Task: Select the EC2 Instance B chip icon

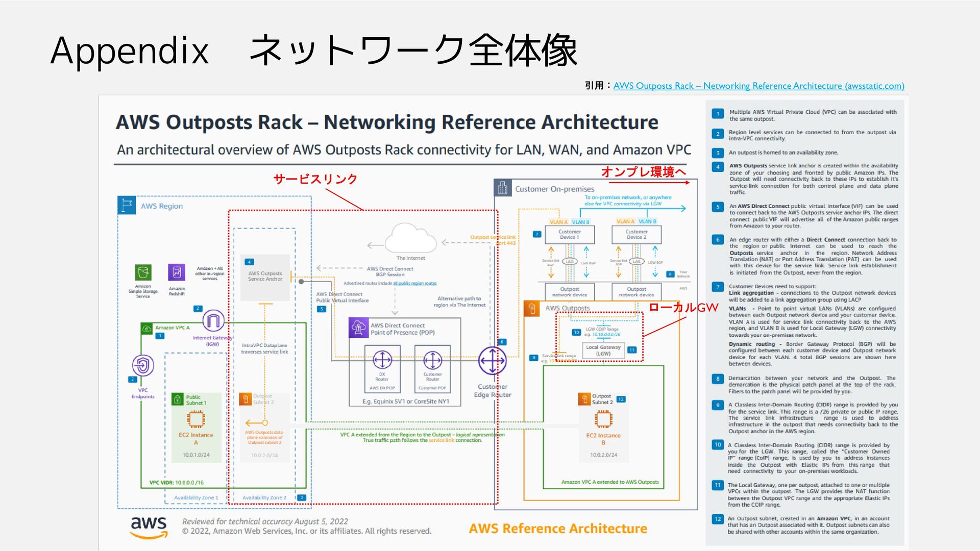Action: pyautogui.click(x=603, y=419)
